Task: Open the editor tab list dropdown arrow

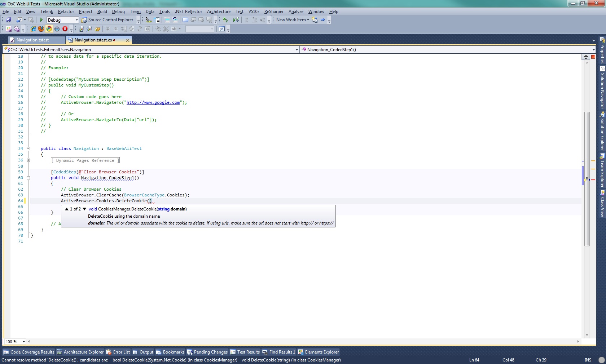Action: pyautogui.click(x=593, y=40)
